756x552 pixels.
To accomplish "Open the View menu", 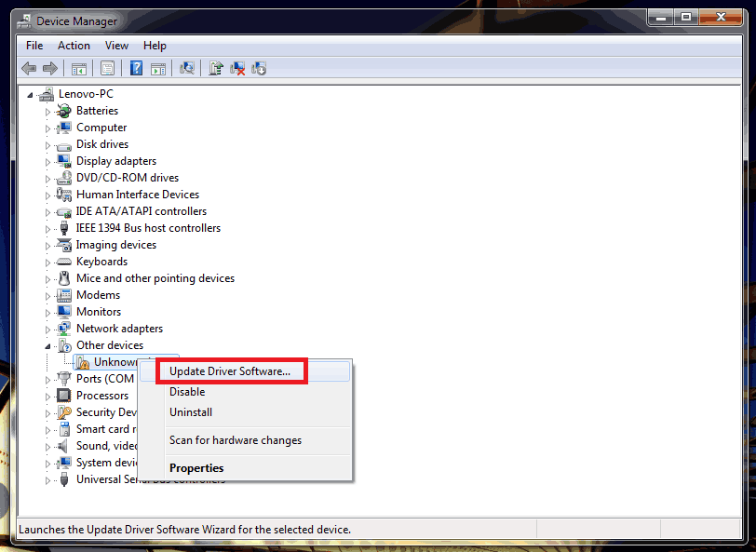I will click(x=116, y=45).
